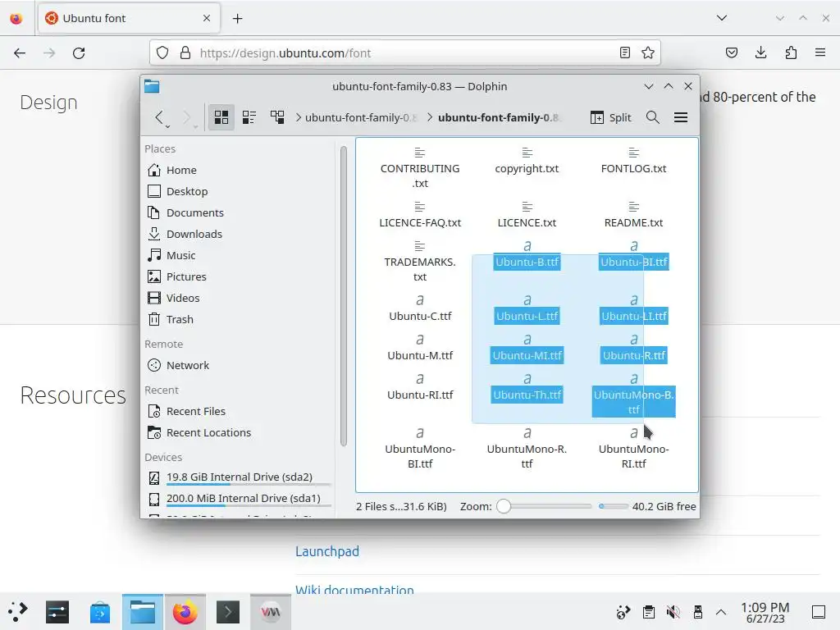
Task: Click the Split view button
Action: pyautogui.click(x=610, y=117)
